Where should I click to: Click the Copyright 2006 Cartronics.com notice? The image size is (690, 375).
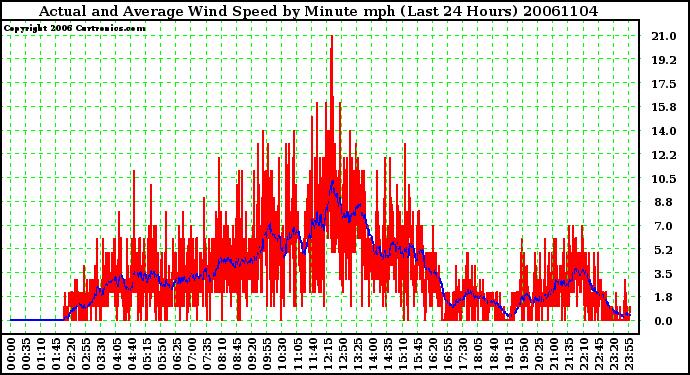click(x=75, y=29)
